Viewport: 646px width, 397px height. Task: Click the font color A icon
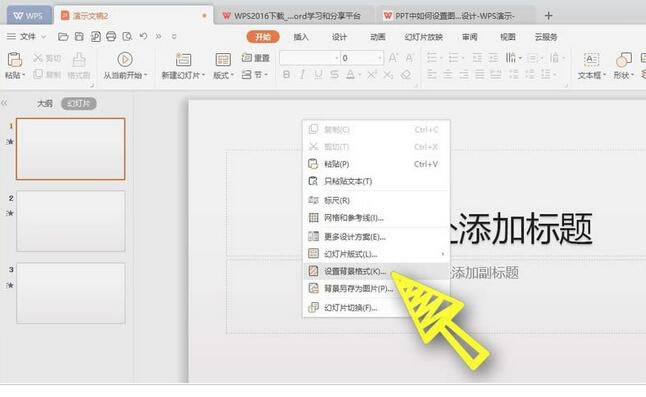pos(351,75)
